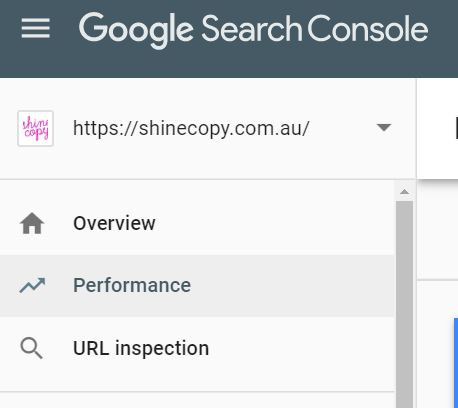Click the word Console in header
This screenshot has height=408, width=458.
pyautogui.click(x=367, y=29)
